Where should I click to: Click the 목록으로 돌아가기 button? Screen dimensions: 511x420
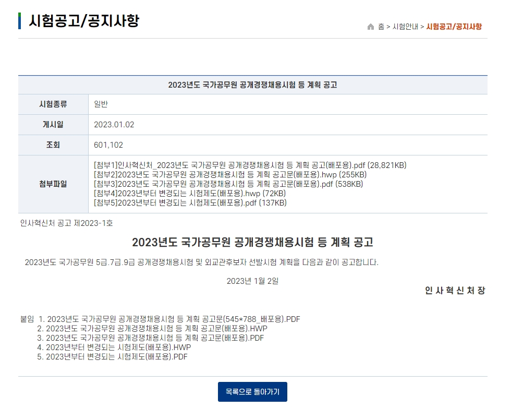point(252,392)
